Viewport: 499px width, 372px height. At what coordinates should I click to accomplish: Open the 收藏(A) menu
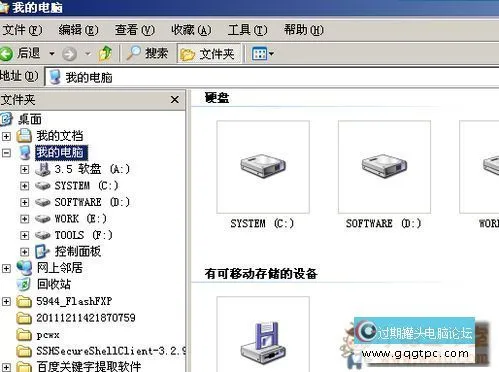(x=191, y=30)
